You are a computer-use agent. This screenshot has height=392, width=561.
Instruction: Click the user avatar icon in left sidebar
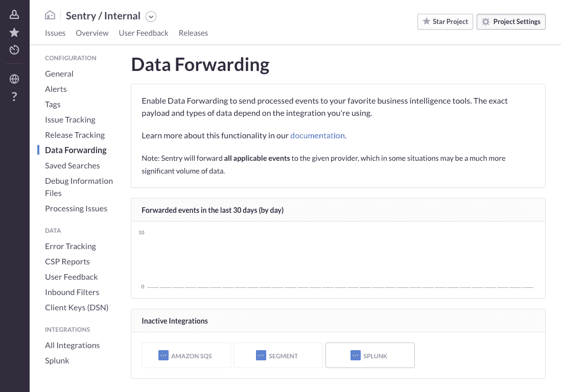[14, 14]
